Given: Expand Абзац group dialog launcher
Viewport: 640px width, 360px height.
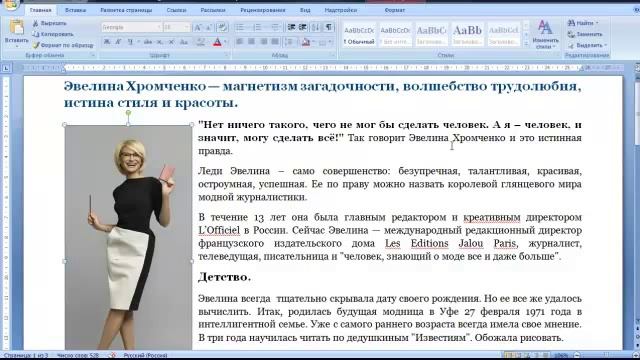Looking at the screenshot, I should [x=333, y=55].
